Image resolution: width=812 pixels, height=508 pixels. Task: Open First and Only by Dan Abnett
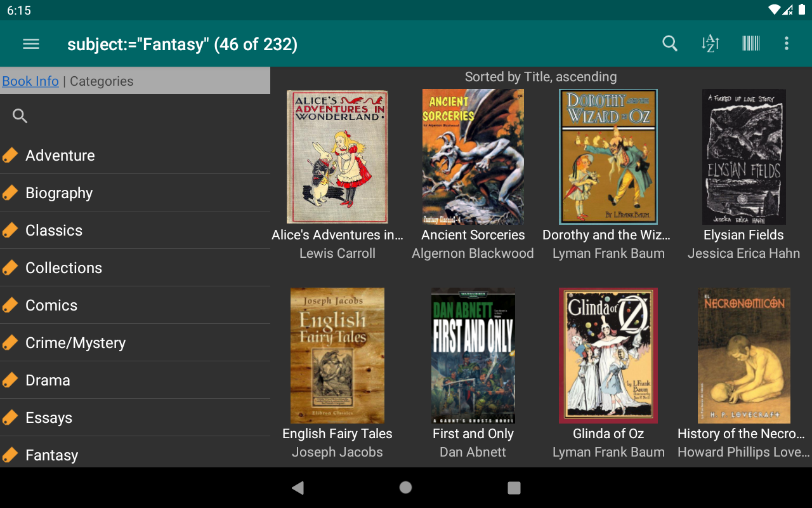473,355
